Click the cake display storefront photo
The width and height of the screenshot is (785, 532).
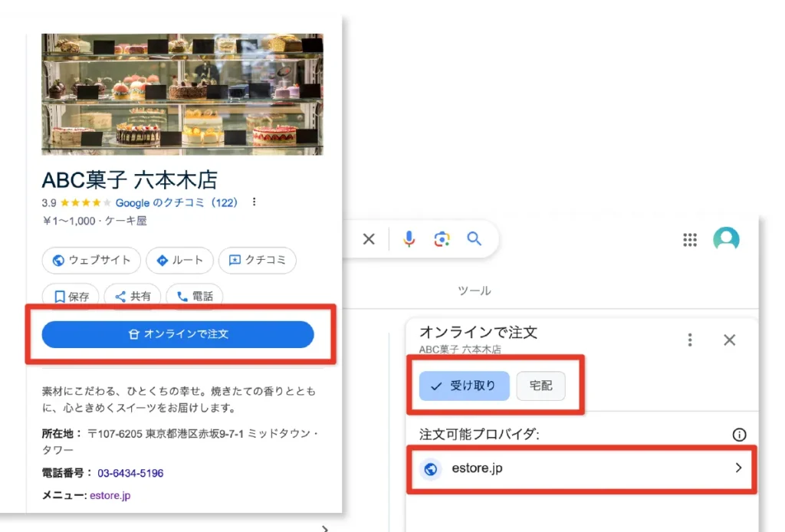182,94
